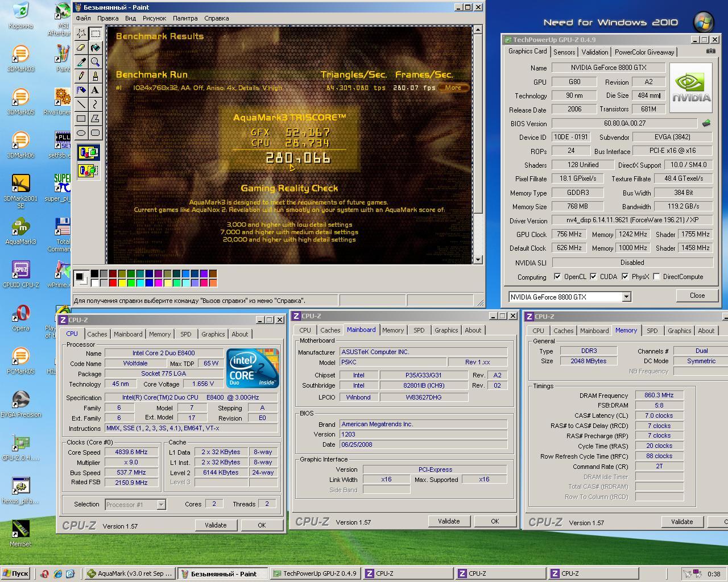Viewport: 728px width, 582px height.
Task: Click the Core Voltage value 1.656 V
Action: 204,384
